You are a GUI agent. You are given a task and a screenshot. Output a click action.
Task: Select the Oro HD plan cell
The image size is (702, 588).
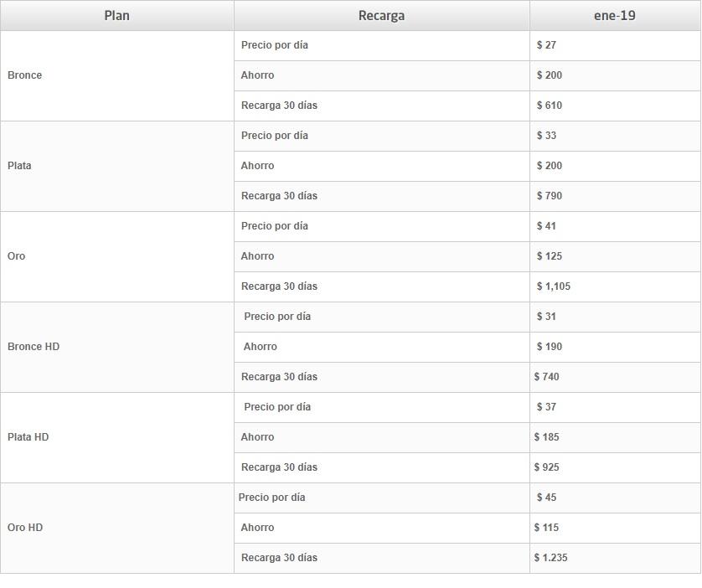[x=116, y=528]
